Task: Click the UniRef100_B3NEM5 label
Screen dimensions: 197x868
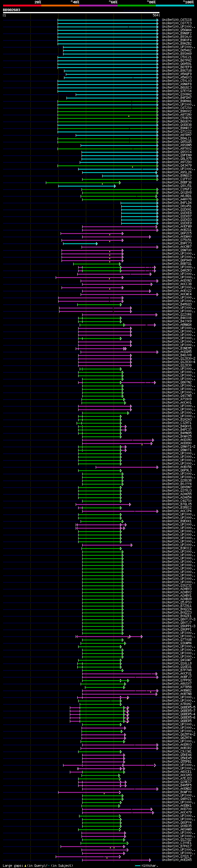Action: (177, 349)
